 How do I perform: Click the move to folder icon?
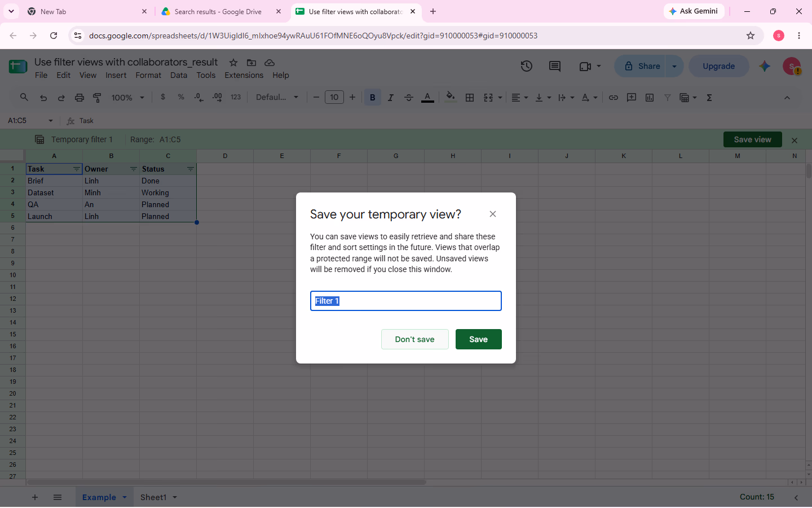[251, 63]
